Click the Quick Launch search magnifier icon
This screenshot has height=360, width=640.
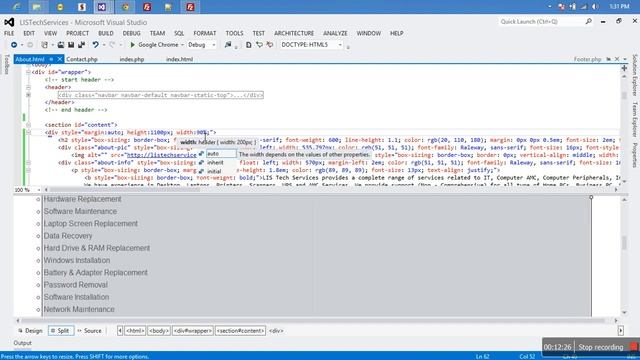tap(588, 21)
